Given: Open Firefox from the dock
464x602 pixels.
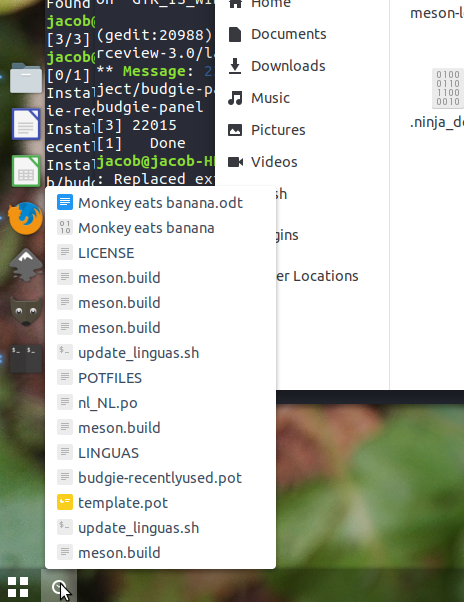Looking at the screenshot, I should [x=26, y=218].
